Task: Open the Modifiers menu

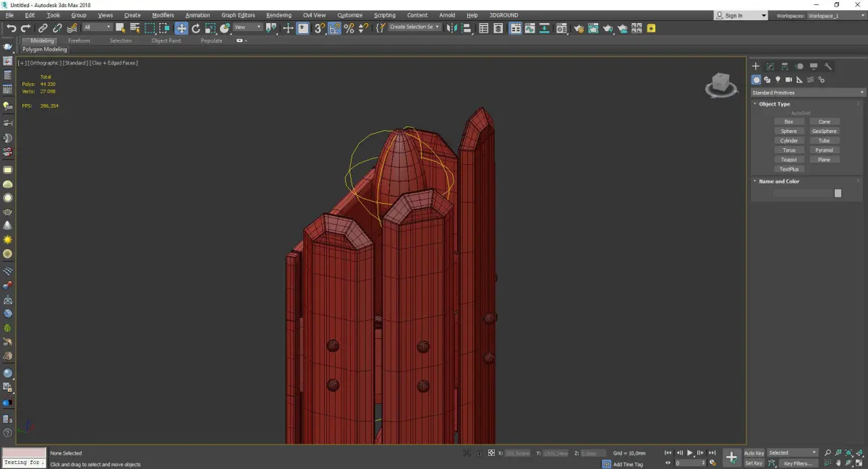Action: point(163,15)
